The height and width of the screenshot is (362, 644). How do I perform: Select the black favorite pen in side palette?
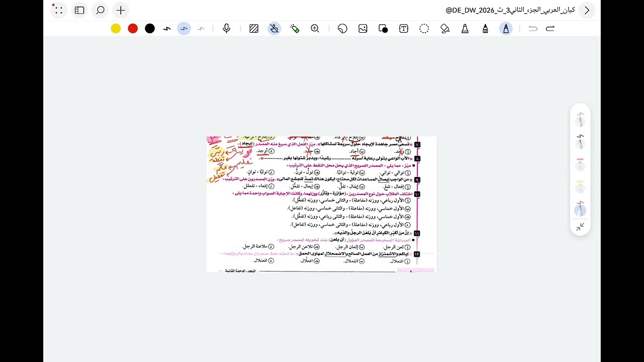(580, 142)
